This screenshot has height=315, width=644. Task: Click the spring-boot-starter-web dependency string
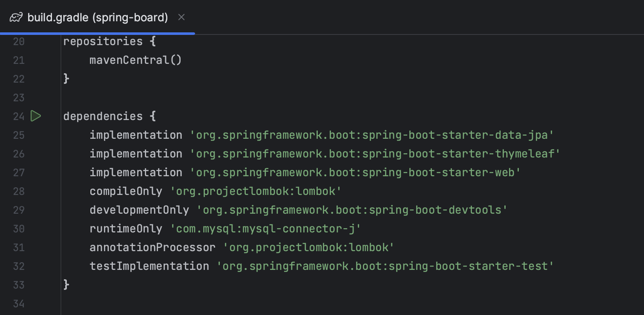[x=355, y=172]
